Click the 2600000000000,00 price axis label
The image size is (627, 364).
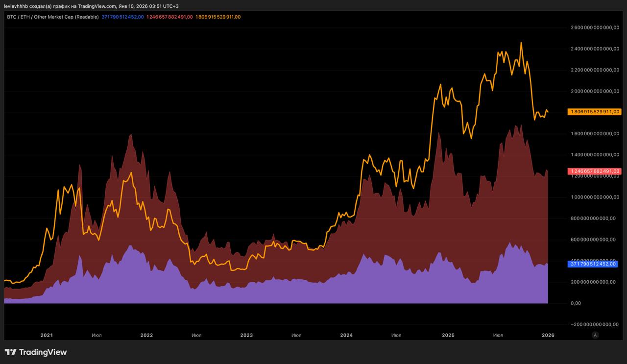[x=593, y=27]
